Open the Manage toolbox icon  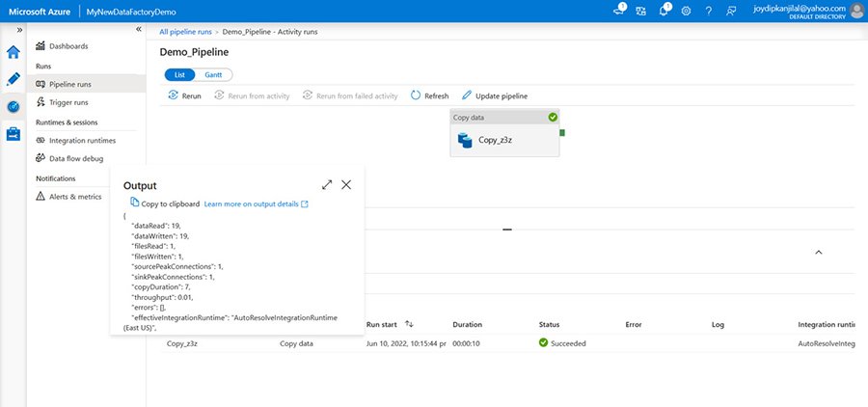coord(14,135)
